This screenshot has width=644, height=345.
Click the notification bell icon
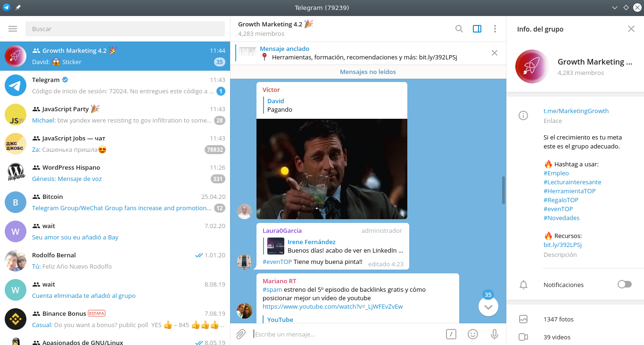(523, 285)
